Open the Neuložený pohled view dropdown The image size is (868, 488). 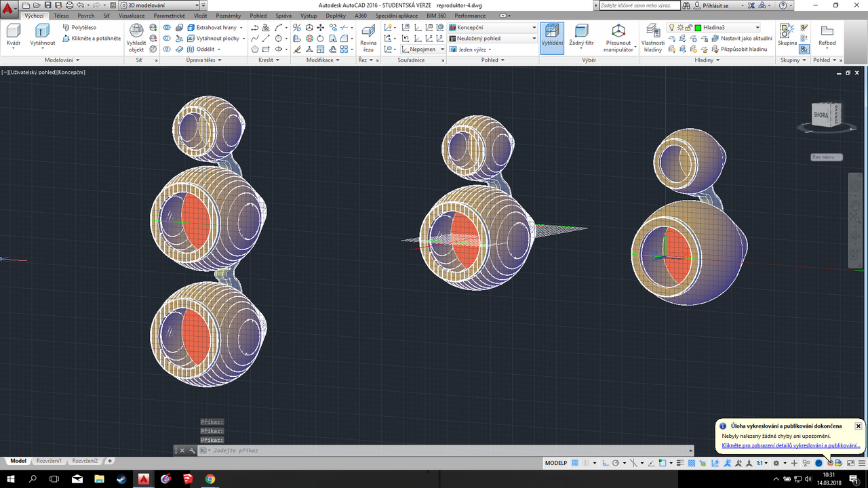pos(493,39)
